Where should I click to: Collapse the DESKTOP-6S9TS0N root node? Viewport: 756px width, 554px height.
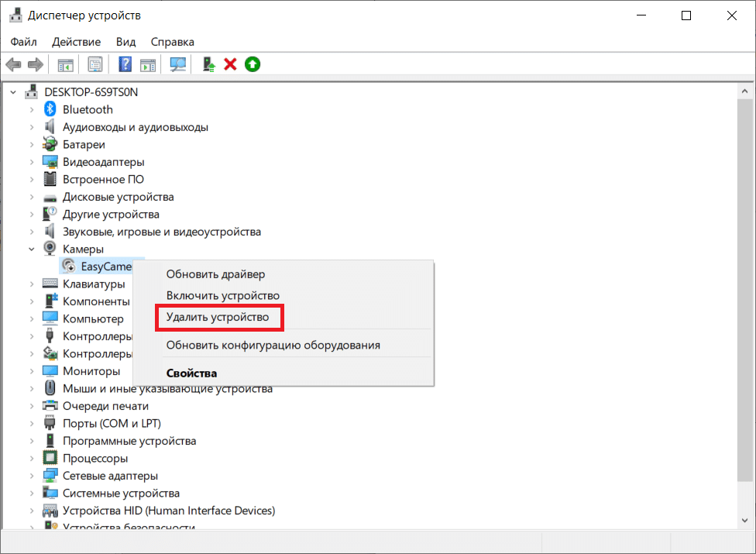point(13,92)
